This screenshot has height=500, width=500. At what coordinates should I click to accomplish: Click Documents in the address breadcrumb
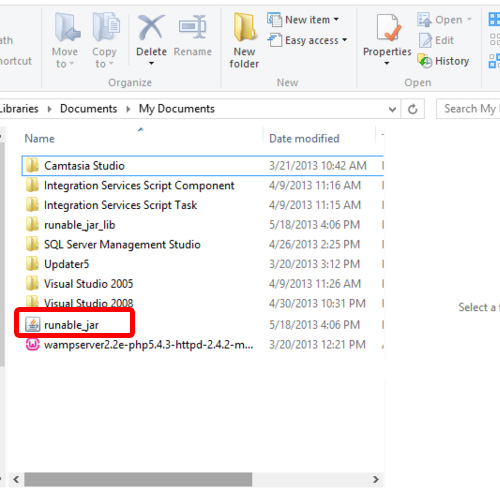point(89,109)
